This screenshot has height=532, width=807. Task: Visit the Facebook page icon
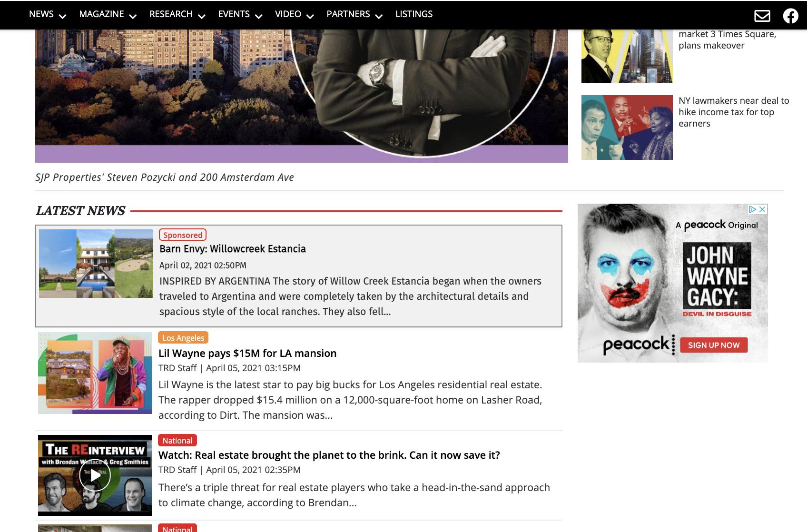click(790, 16)
